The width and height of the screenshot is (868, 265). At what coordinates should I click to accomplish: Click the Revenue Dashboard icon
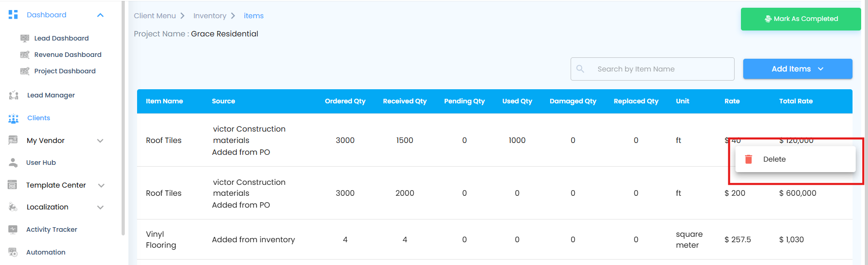point(25,55)
